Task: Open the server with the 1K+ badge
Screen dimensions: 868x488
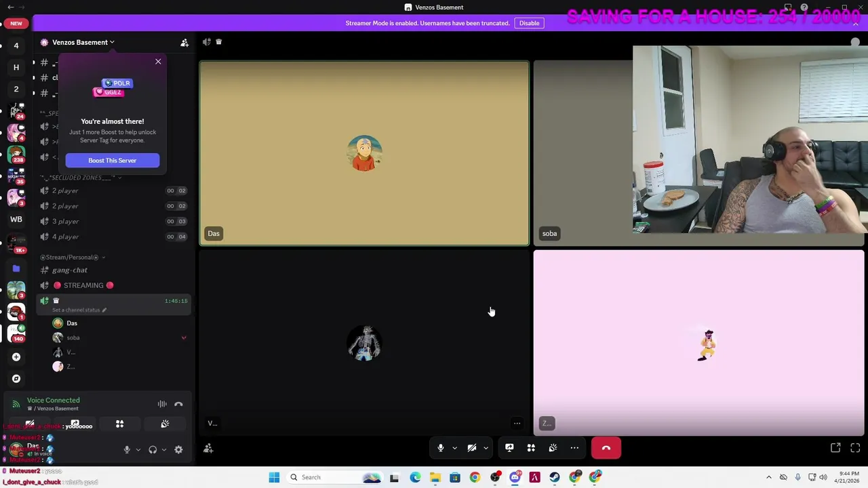Action: pos(16,242)
